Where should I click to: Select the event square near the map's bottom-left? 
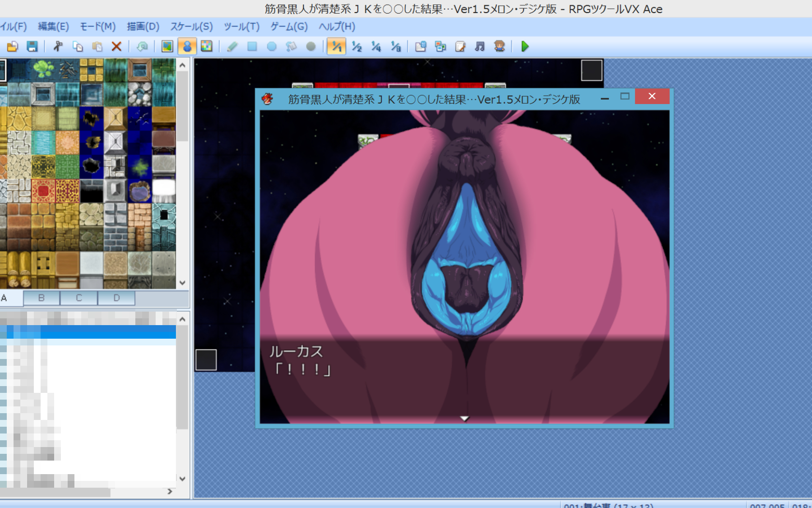point(206,360)
